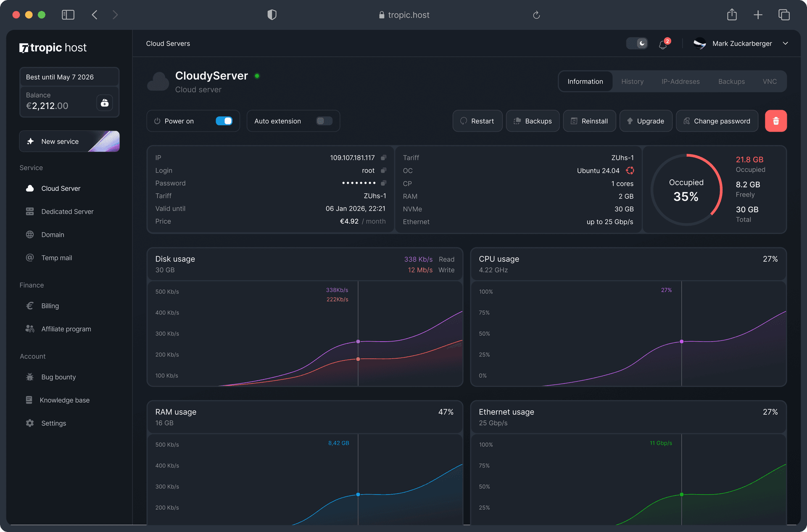Open the Bug bounty section

pos(58,377)
